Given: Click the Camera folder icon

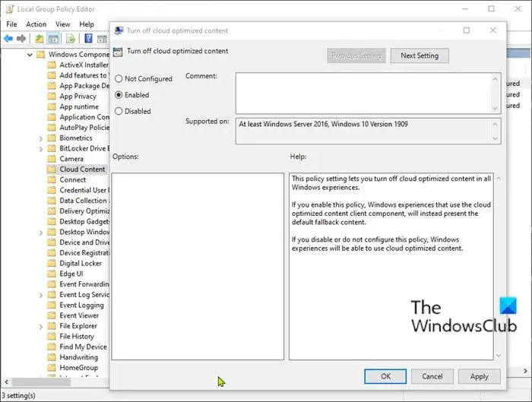Looking at the screenshot, I should coord(52,159).
